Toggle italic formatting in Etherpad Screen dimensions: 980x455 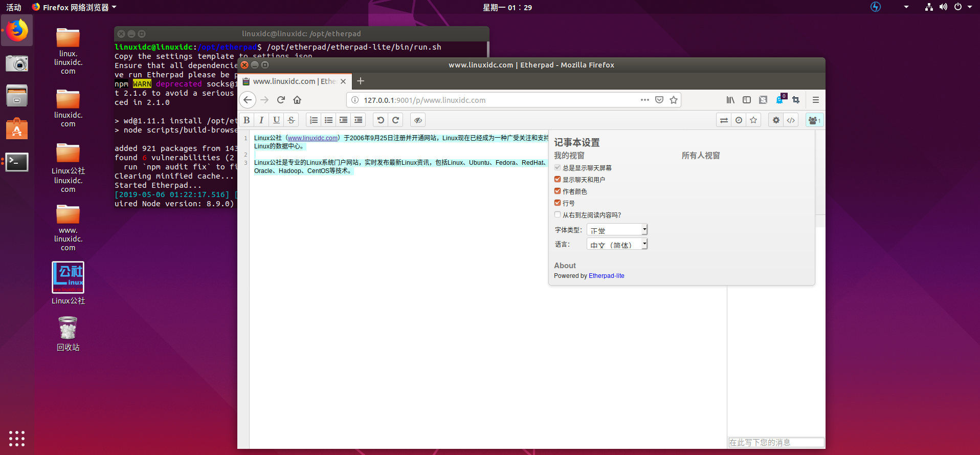[x=261, y=120]
